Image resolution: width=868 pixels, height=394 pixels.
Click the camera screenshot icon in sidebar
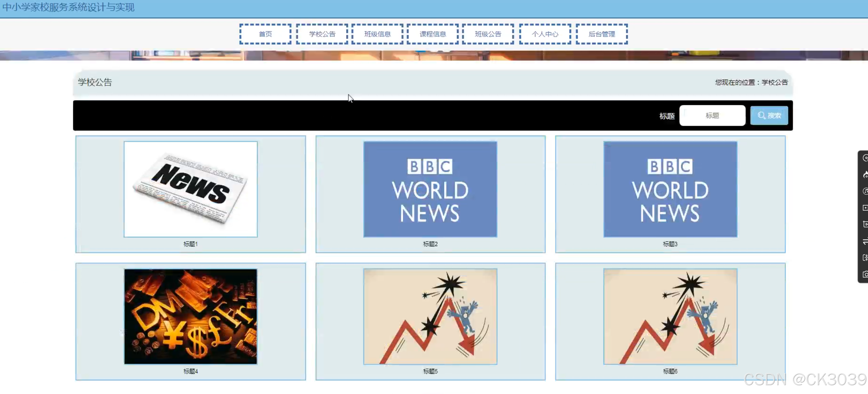865,274
